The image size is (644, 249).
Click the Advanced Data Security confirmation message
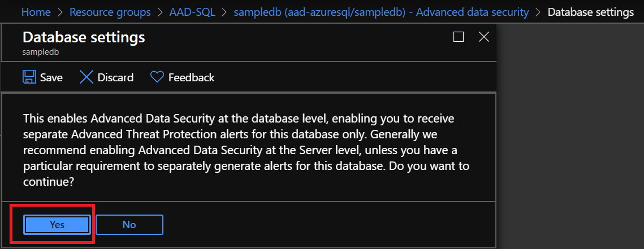point(247,151)
